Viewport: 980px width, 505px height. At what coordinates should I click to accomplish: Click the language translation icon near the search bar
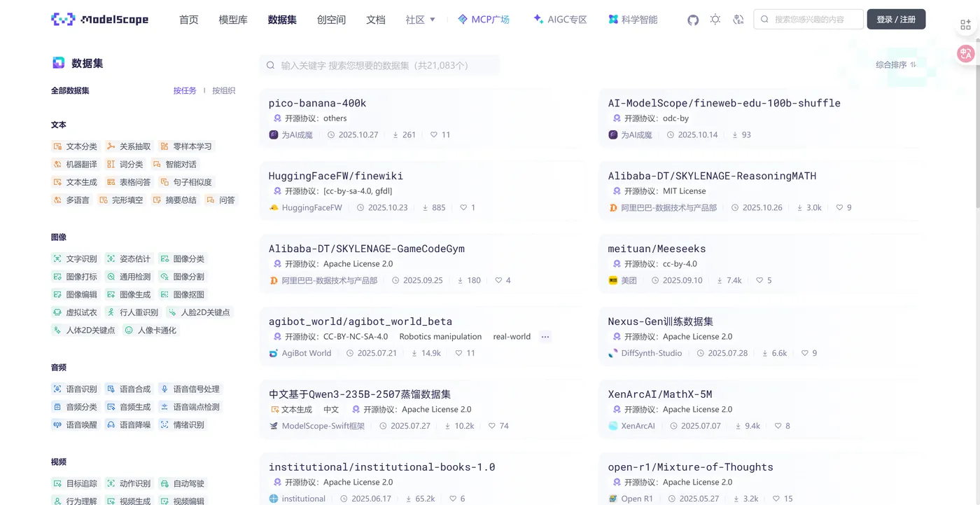point(738,20)
